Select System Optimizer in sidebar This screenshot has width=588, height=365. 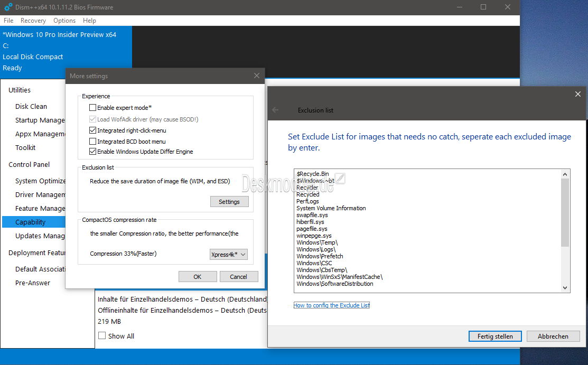pyautogui.click(x=40, y=181)
